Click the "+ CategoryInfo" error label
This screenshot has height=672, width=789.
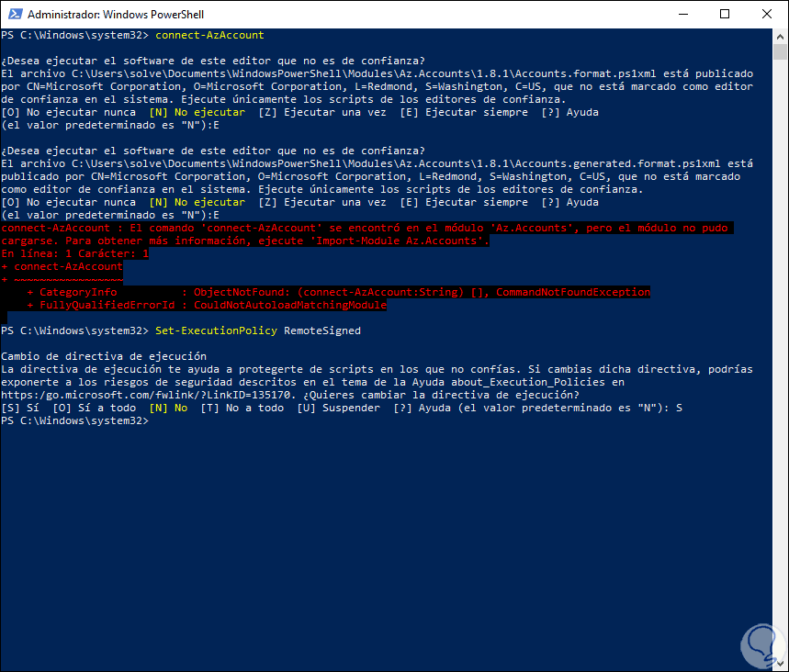click(x=72, y=292)
